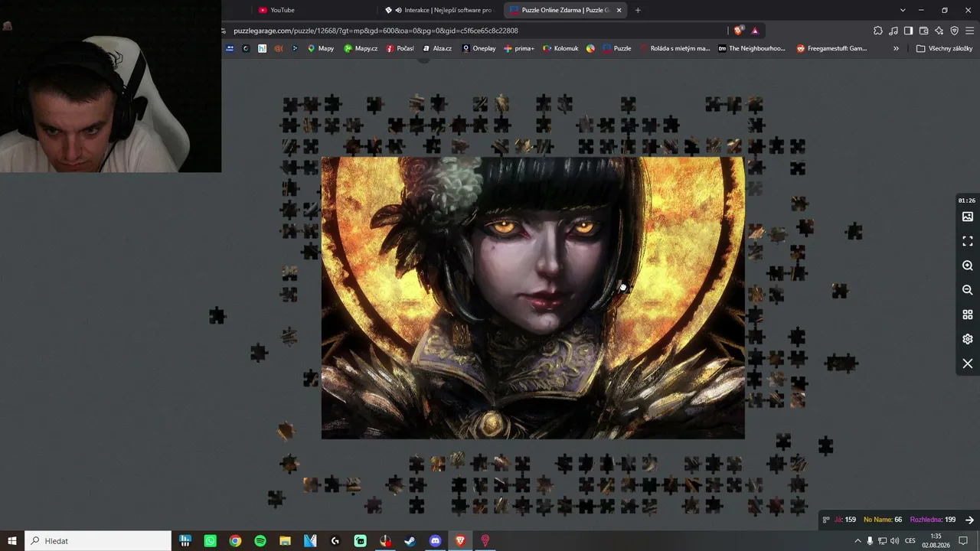Open the Mapy.cz bookmark
This screenshot has height=551, width=980.
[x=361, y=48]
